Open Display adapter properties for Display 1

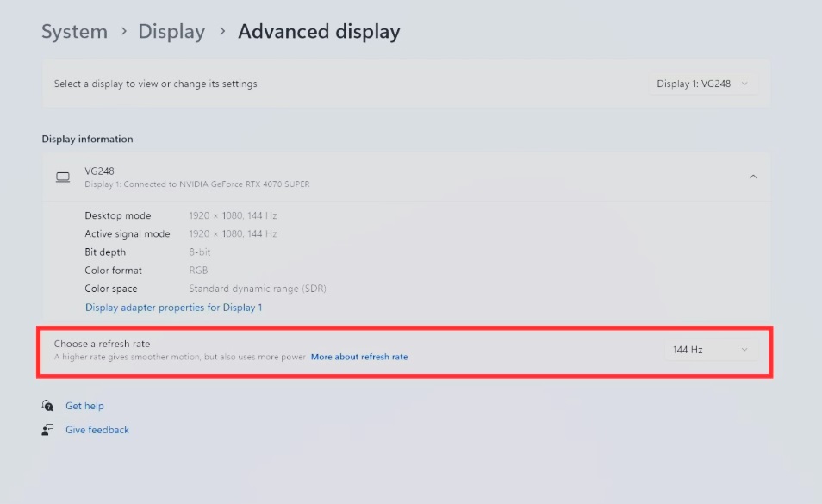tap(172, 307)
